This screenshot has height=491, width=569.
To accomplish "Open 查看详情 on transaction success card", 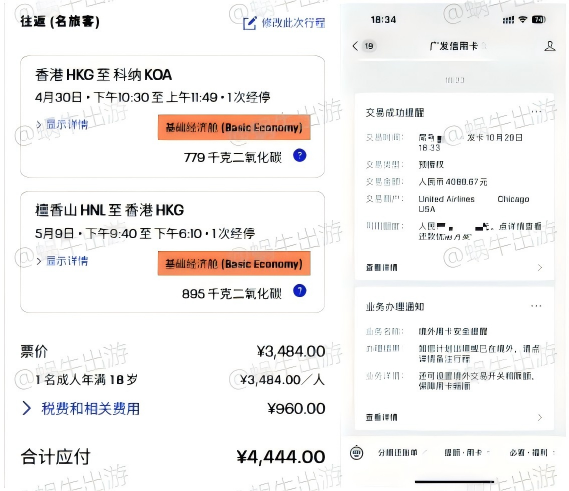I will point(381,267).
